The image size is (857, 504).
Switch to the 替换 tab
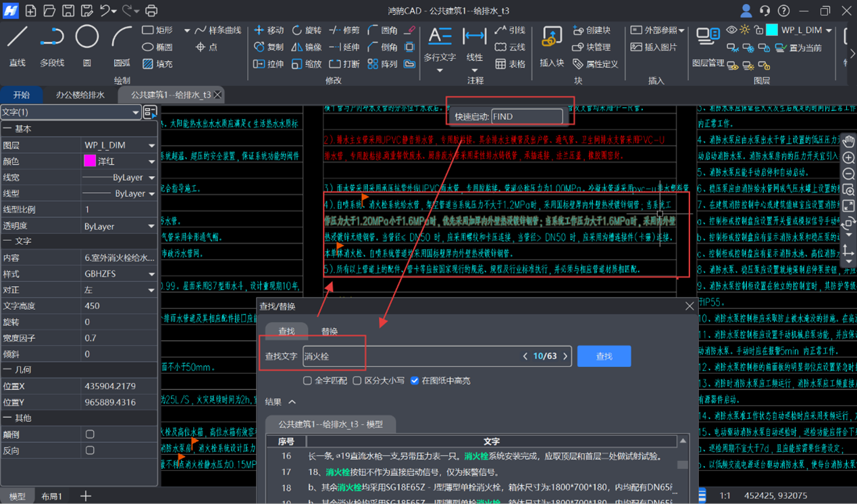tap(329, 331)
